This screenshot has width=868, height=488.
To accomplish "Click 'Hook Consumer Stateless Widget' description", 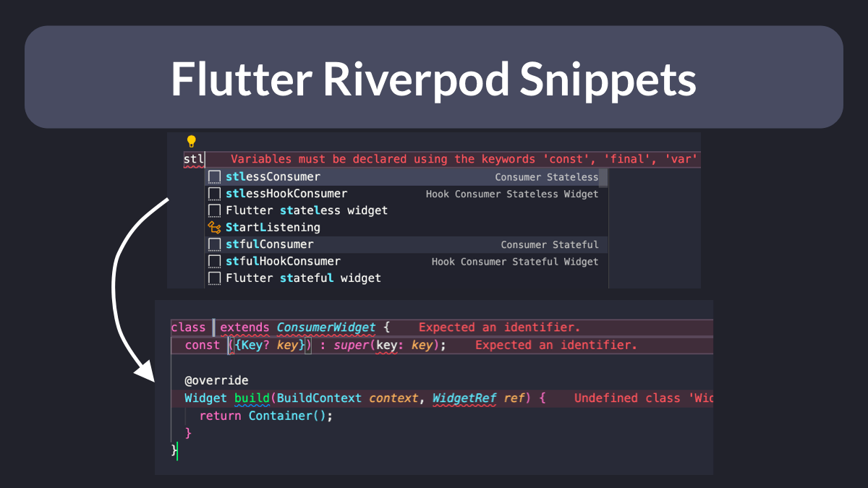I will pos(512,194).
